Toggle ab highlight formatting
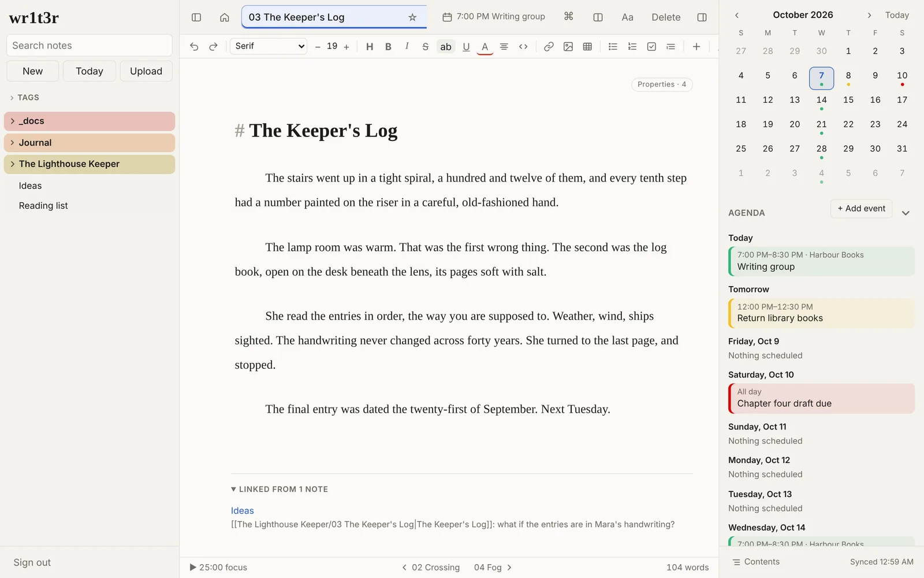This screenshot has height=578, width=924. coord(446,47)
